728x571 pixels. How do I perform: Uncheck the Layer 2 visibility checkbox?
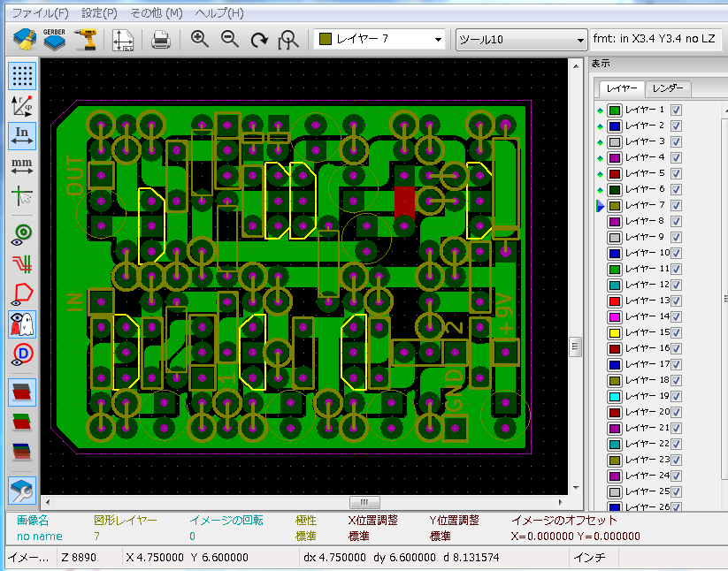(676, 126)
